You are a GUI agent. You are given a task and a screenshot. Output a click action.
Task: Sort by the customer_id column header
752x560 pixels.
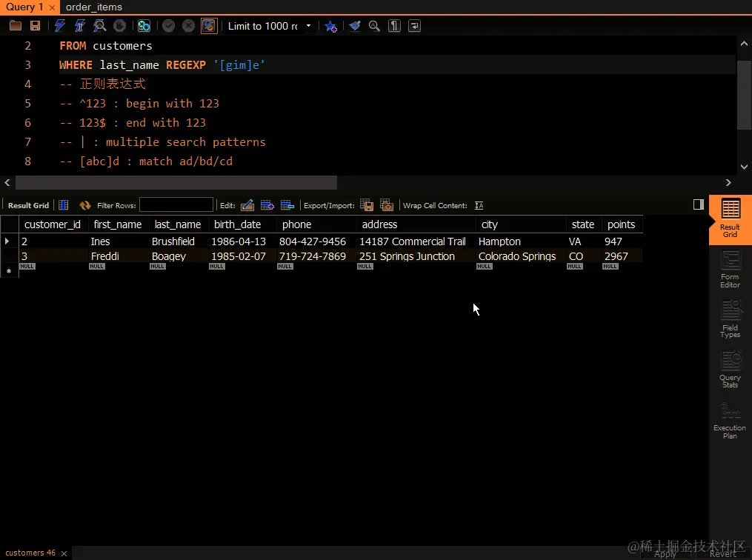point(53,224)
